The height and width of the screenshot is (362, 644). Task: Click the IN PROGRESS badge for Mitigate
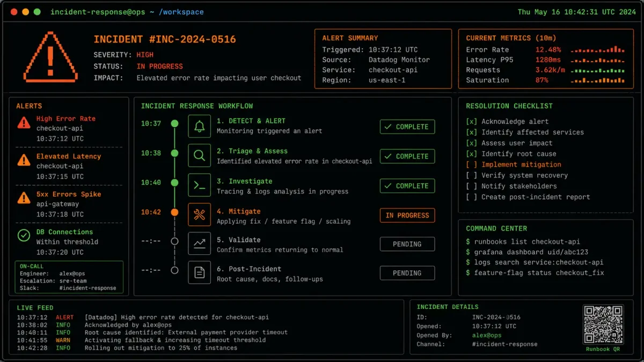coord(407,215)
